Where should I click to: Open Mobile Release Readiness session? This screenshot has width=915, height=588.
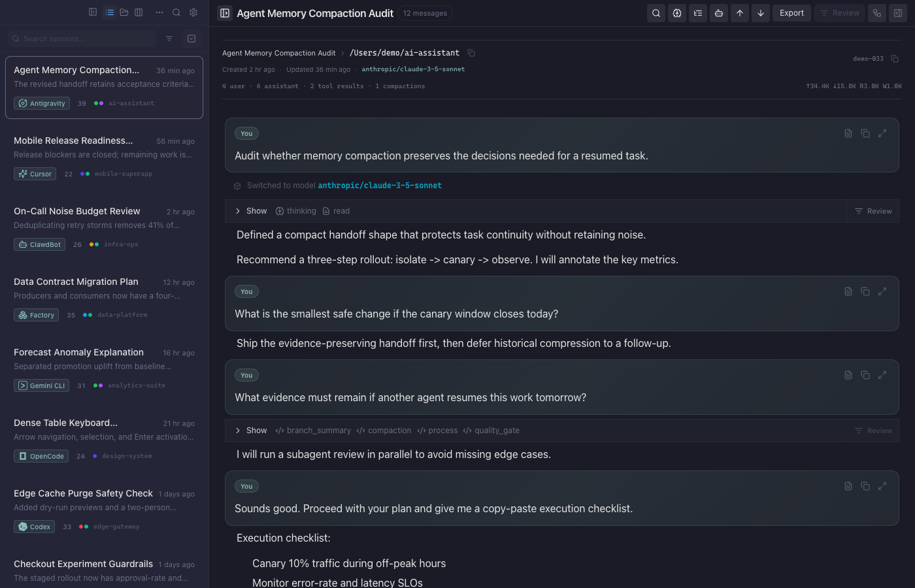pos(104,158)
